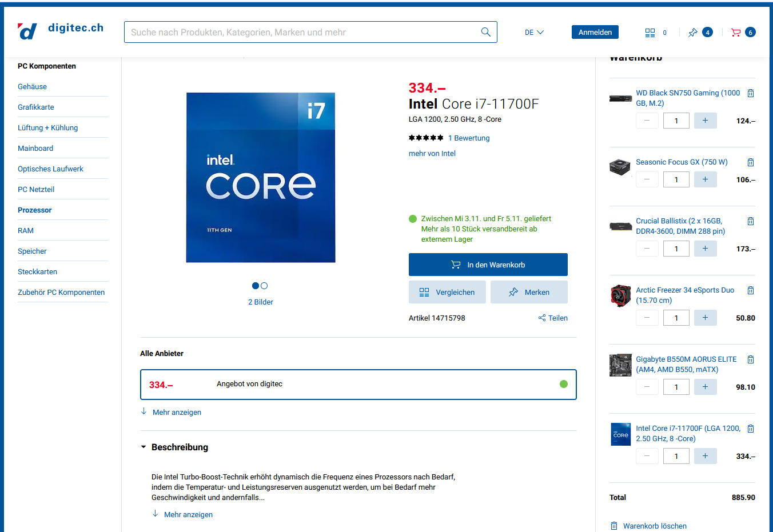The height and width of the screenshot is (532, 773).
Task: Open Mainboard category
Action: pyautogui.click(x=35, y=149)
